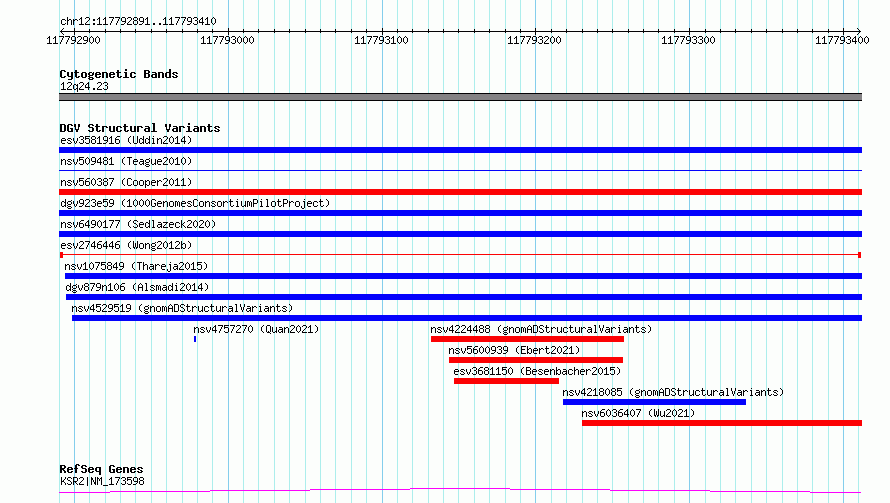Viewport: 890px width, 503px height.
Task: Select the blue esv3581916 variant bar
Action: pyautogui.click(x=460, y=150)
